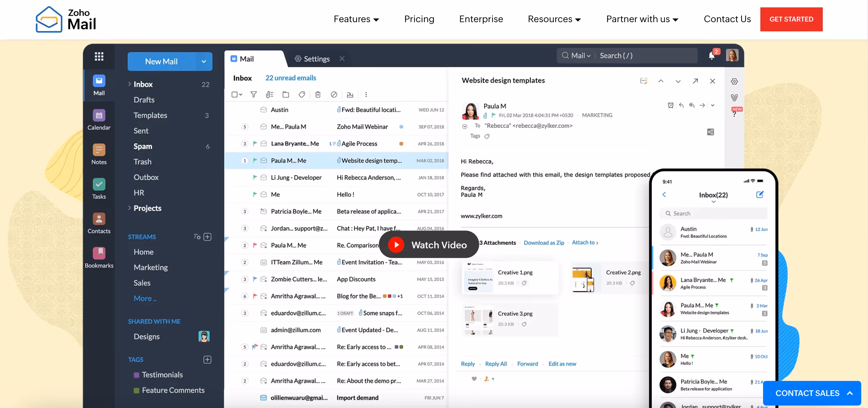Click the forward arrow icon on email header

(x=702, y=105)
